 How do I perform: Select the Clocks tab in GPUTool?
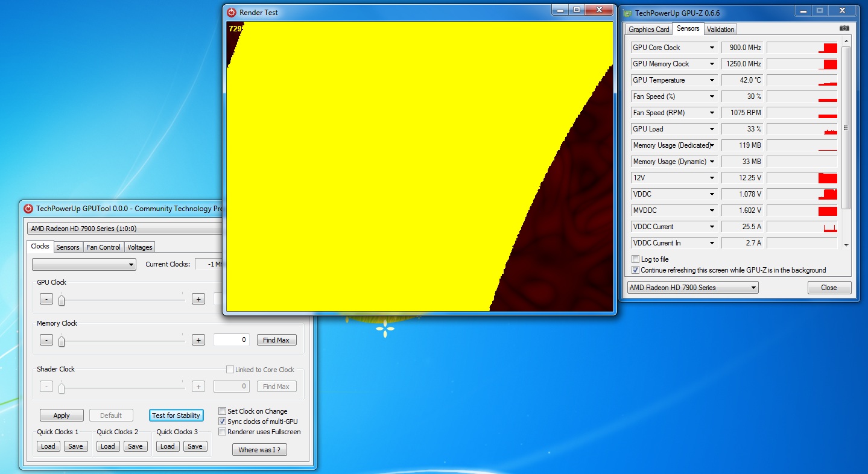(x=40, y=246)
